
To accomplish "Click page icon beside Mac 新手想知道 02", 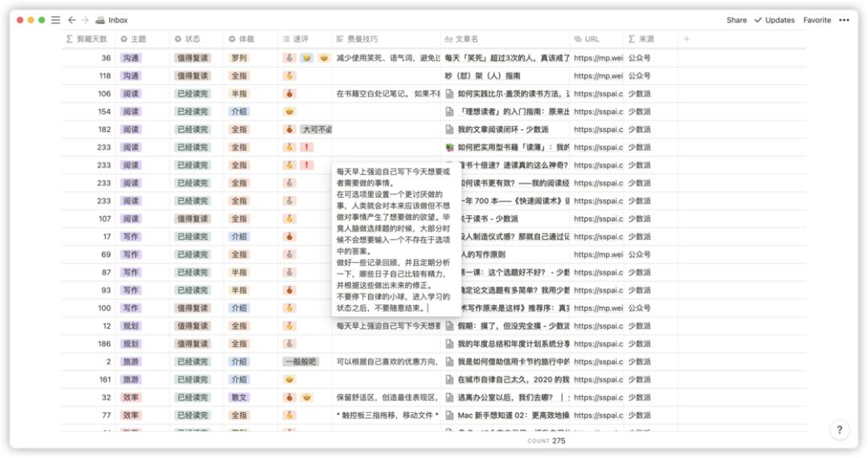I will [x=450, y=415].
